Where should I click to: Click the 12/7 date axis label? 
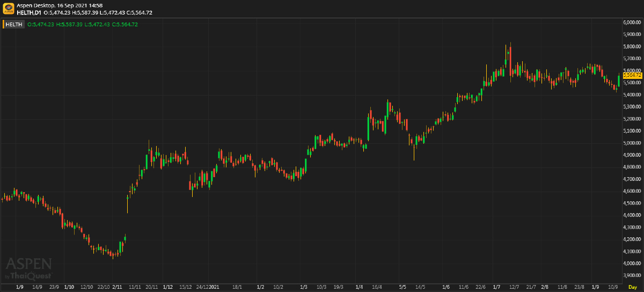[514, 287]
